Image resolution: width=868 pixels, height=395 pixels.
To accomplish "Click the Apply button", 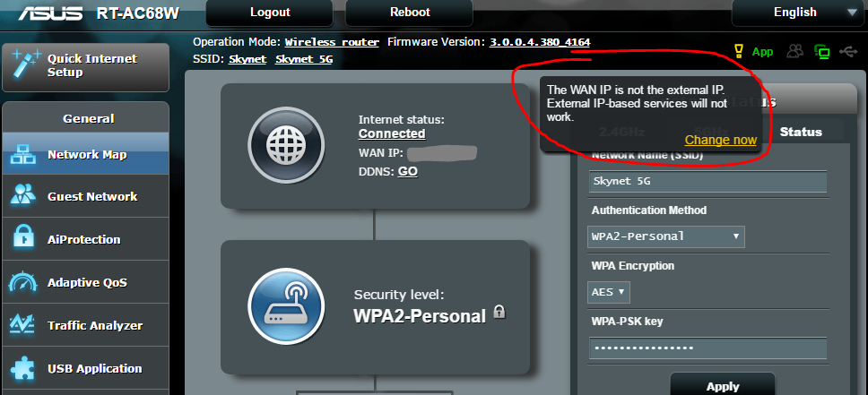I will click(723, 385).
